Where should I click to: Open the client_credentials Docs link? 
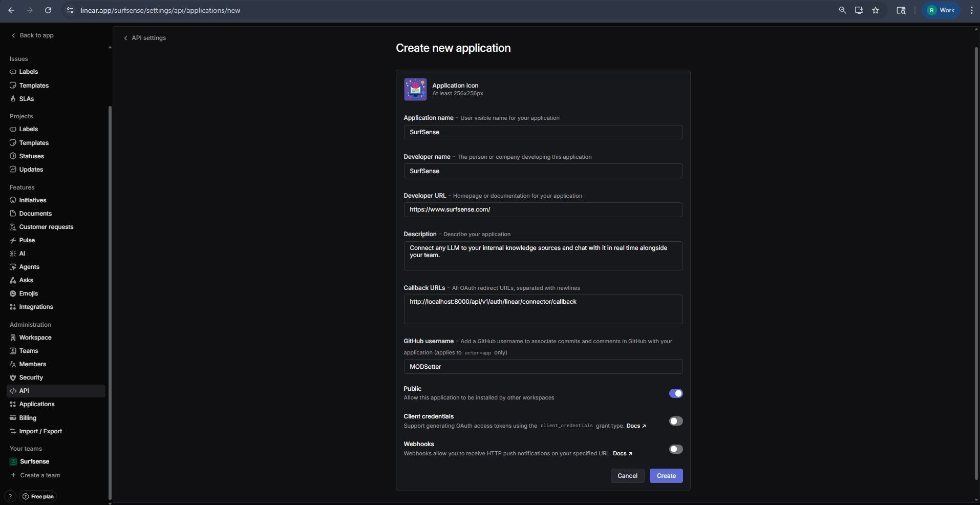(633, 426)
